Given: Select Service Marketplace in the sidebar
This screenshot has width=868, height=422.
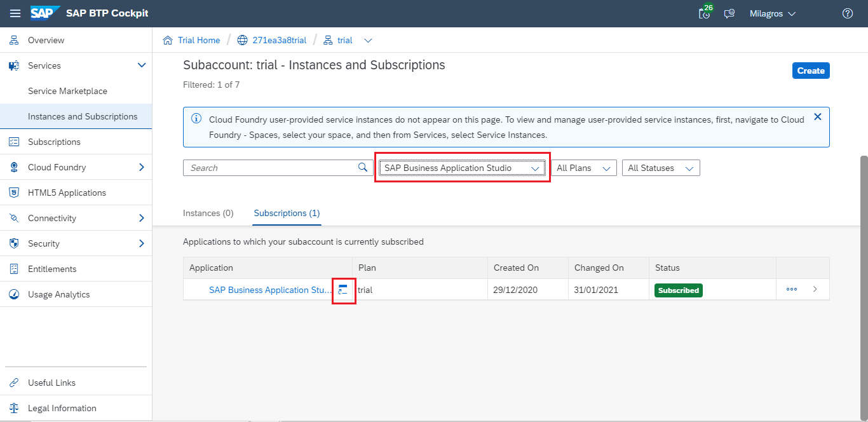Looking at the screenshot, I should [x=67, y=91].
